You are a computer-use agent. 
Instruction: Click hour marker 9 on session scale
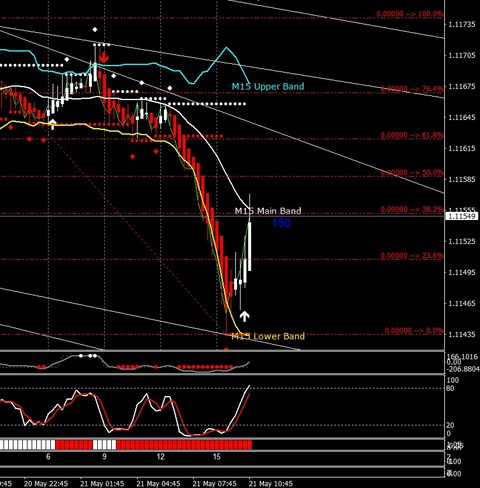(x=104, y=456)
